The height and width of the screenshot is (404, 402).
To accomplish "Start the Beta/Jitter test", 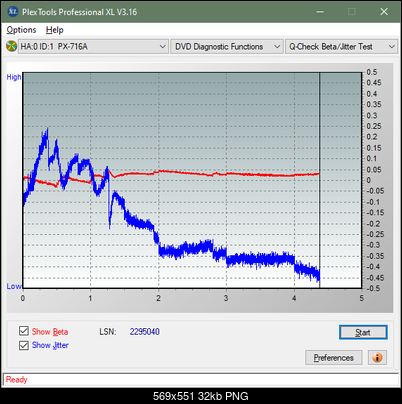I will point(363,332).
